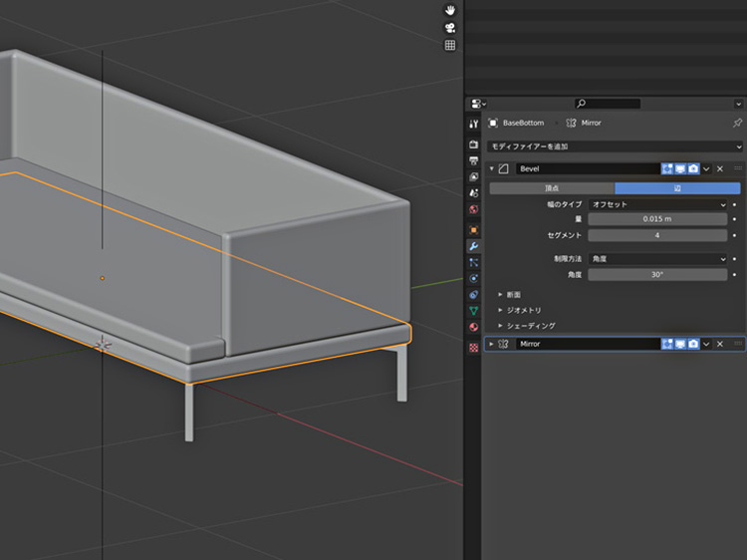Screen dimensions: 747x560
Task: Open the Material properties tab
Action: 474,327
